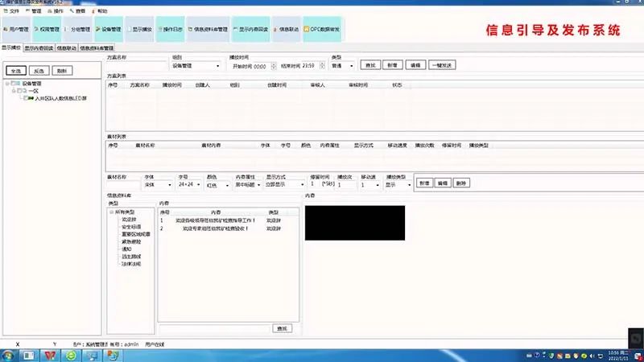Open the 颜色 dropdown showing 红色
644x362 pixels.
pos(218,185)
